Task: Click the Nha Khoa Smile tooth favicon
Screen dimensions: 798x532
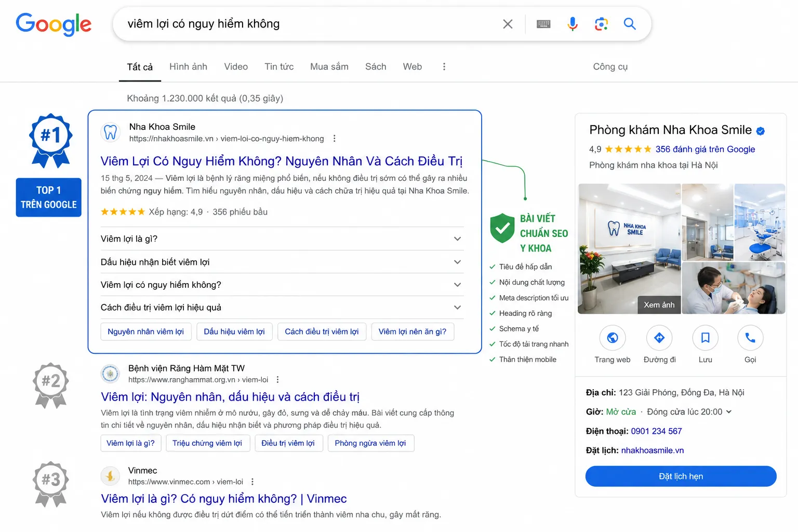Action: click(x=111, y=132)
